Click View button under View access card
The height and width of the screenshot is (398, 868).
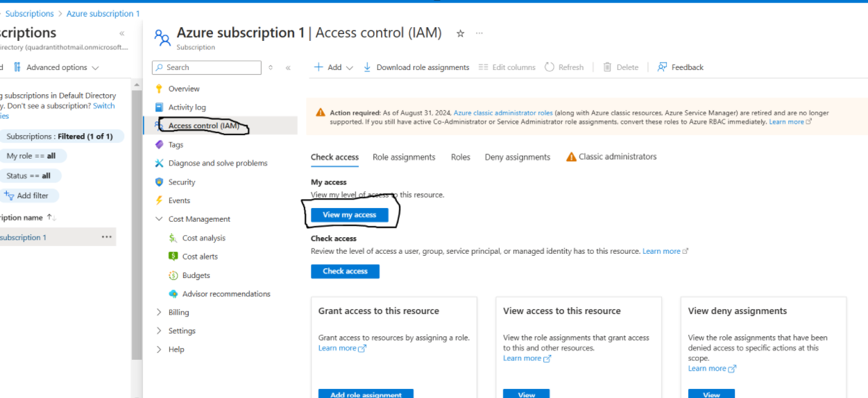pyautogui.click(x=527, y=393)
